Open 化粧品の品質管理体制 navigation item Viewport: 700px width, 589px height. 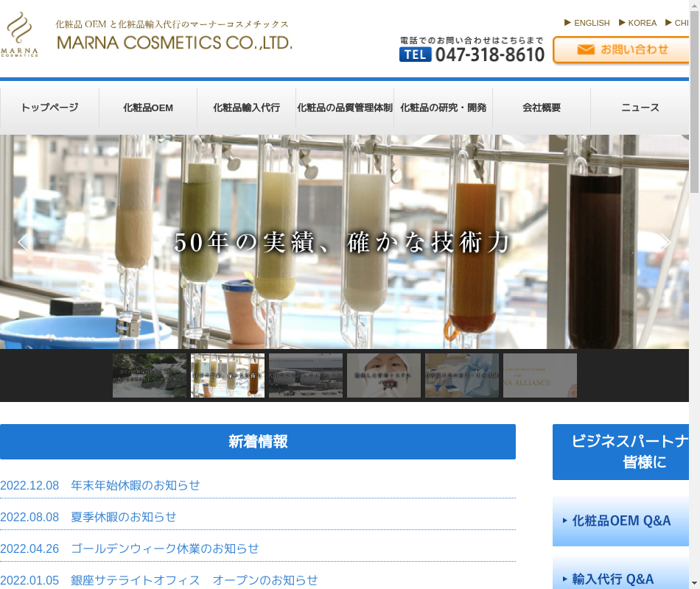(x=345, y=107)
